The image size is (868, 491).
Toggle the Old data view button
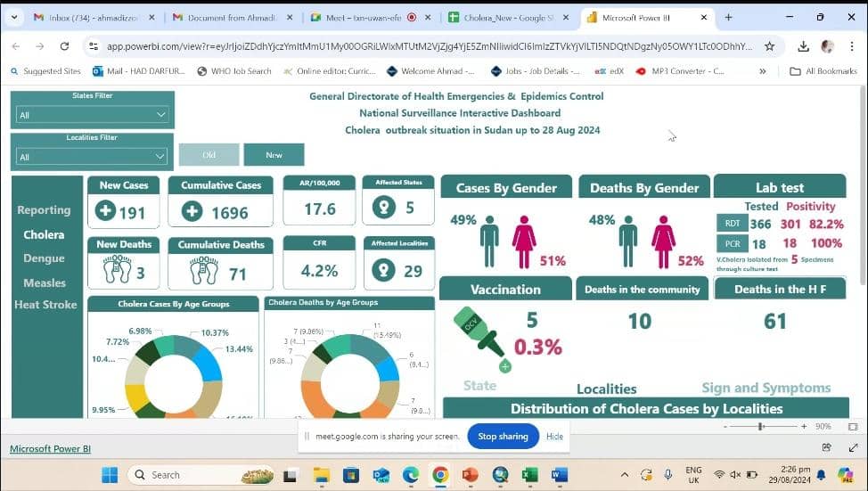[x=209, y=154]
